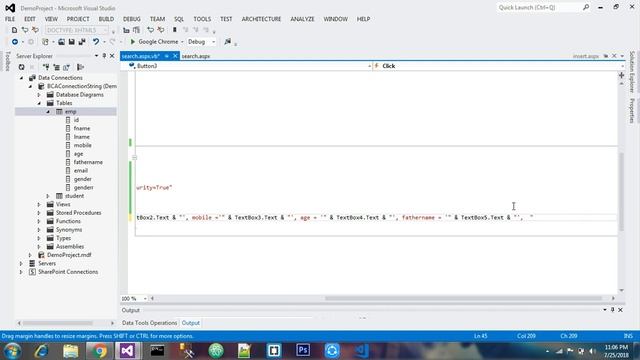
Task: Click the Navigate Backward arrow icon
Action: [x=15, y=42]
